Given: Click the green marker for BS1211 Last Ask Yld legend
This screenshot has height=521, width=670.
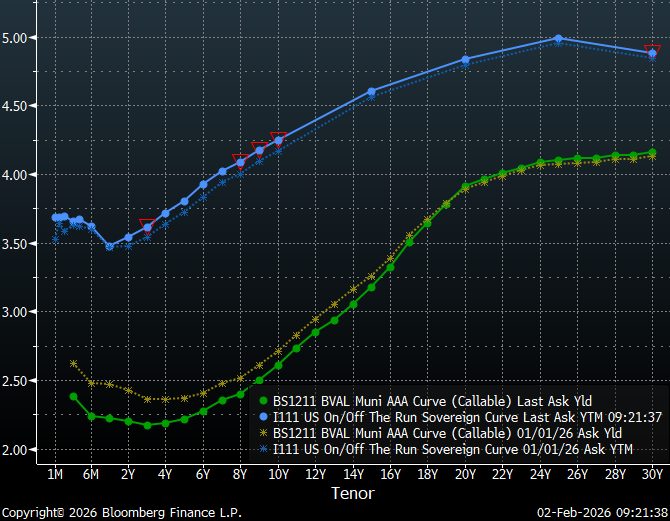Looking at the screenshot, I should point(265,401).
